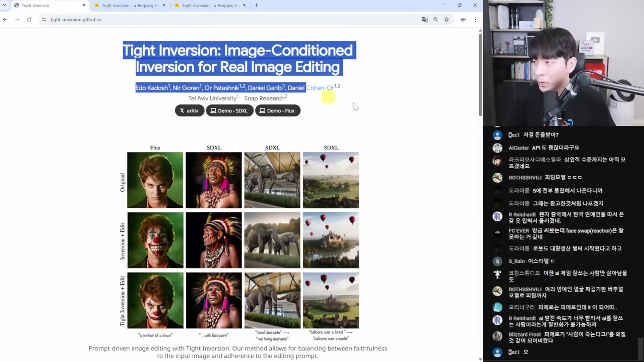The height and width of the screenshot is (362, 644).
Task: Click the browser back arrow
Action: pyautogui.click(x=5, y=20)
